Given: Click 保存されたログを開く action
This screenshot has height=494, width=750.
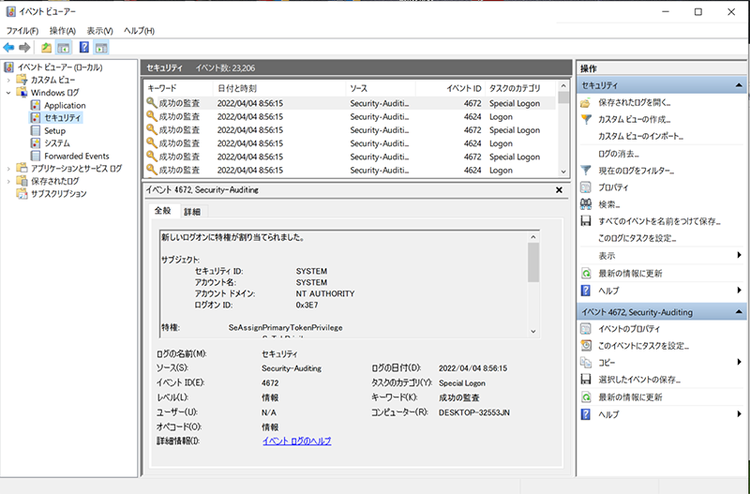Looking at the screenshot, I should pyautogui.click(x=634, y=102).
